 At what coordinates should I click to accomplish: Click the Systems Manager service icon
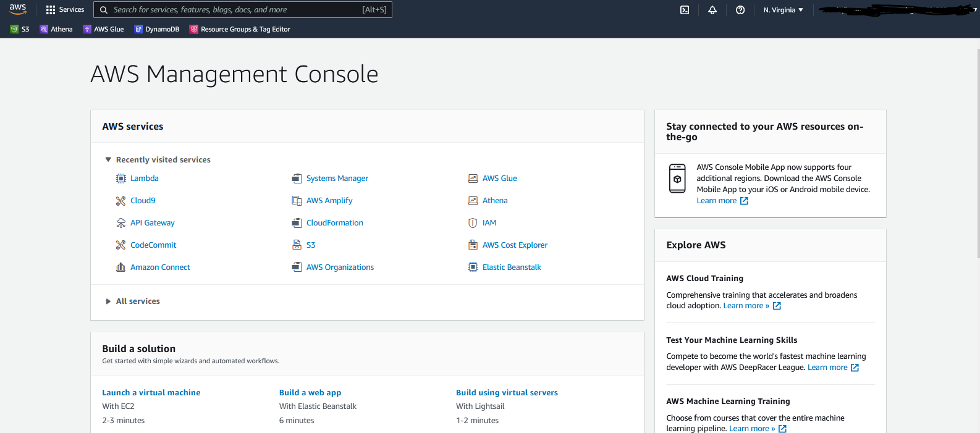point(297,179)
